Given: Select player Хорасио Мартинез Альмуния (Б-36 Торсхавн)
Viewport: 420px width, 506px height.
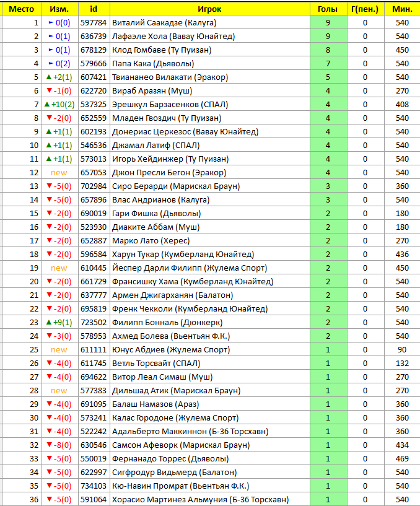Looking at the screenshot, I should click(201, 500).
